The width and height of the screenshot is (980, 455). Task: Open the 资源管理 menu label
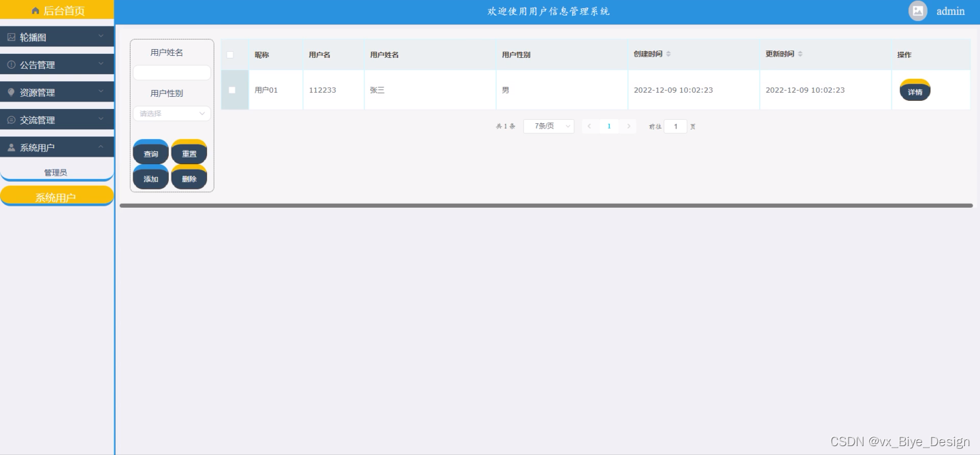(x=37, y=93)
